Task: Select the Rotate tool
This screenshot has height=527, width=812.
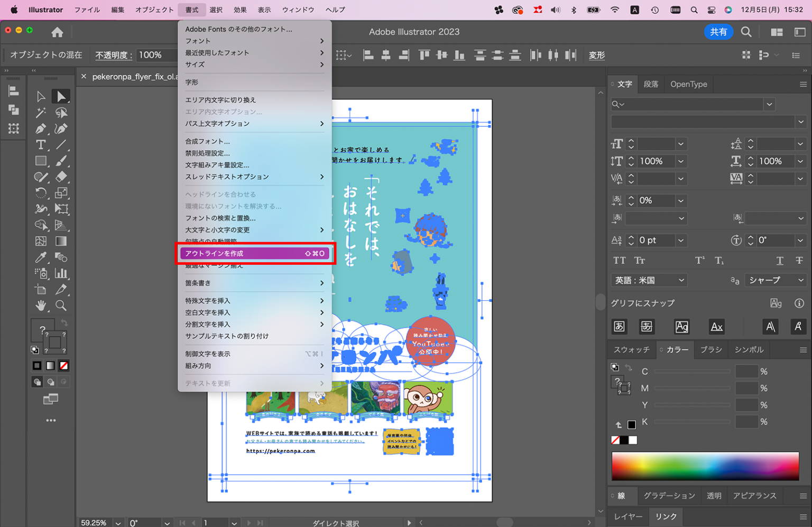Action: pyautogui.click(x=41, y=192)
